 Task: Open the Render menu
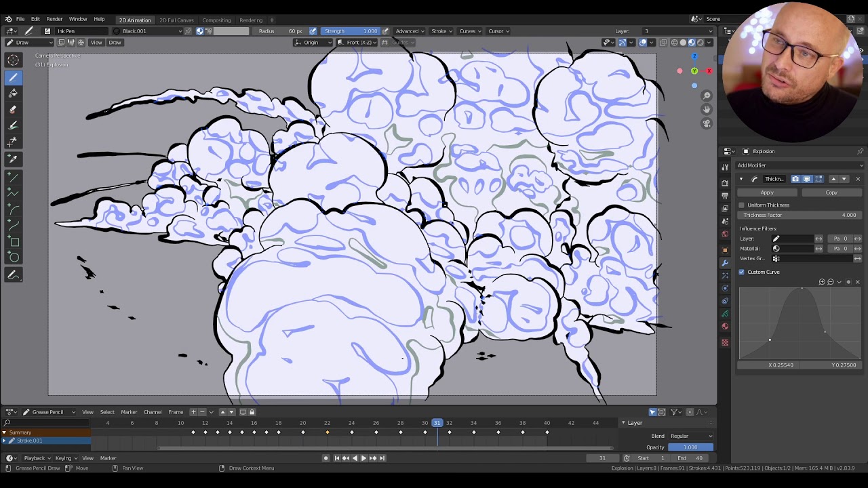pyautogui.click(x=54, y=19)
